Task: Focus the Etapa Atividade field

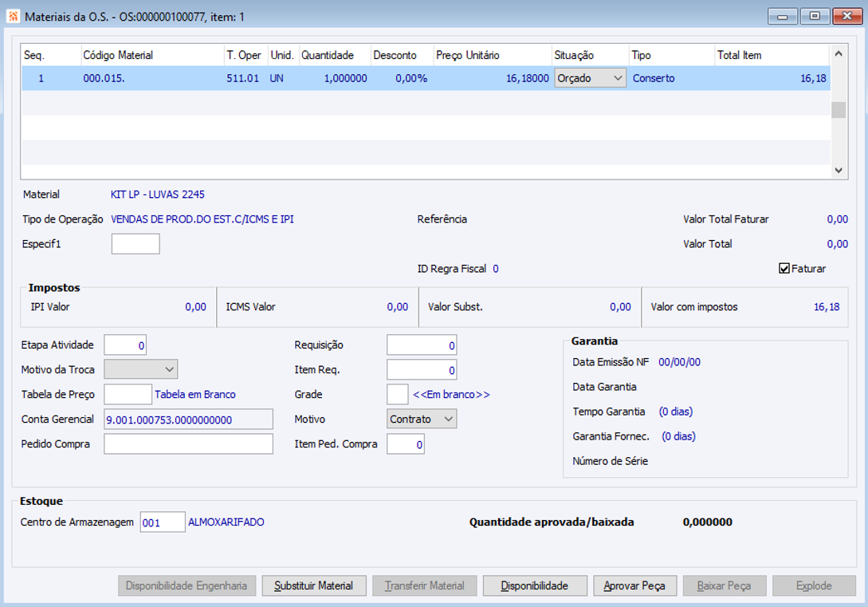Action: 125,345
